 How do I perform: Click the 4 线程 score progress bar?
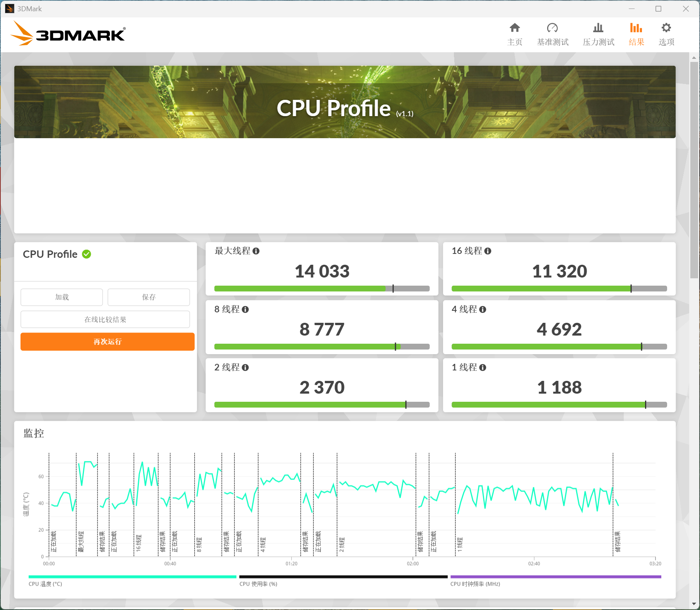point(559,347)
